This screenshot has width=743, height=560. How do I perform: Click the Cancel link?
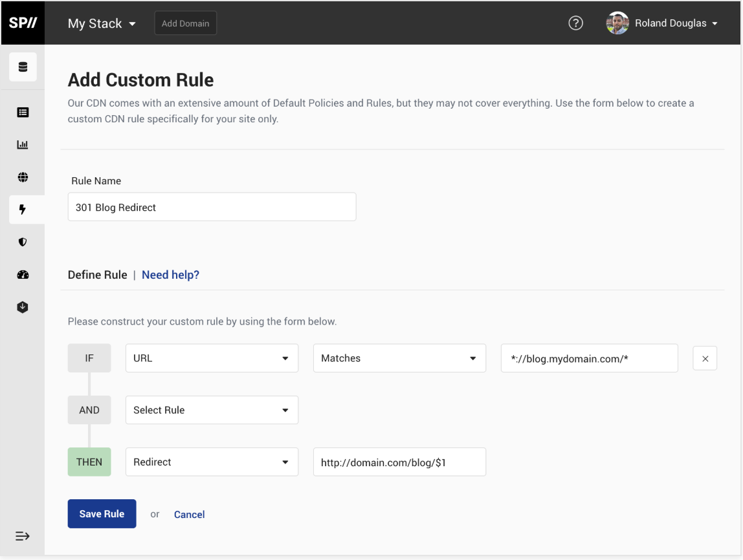pos(189,514)
